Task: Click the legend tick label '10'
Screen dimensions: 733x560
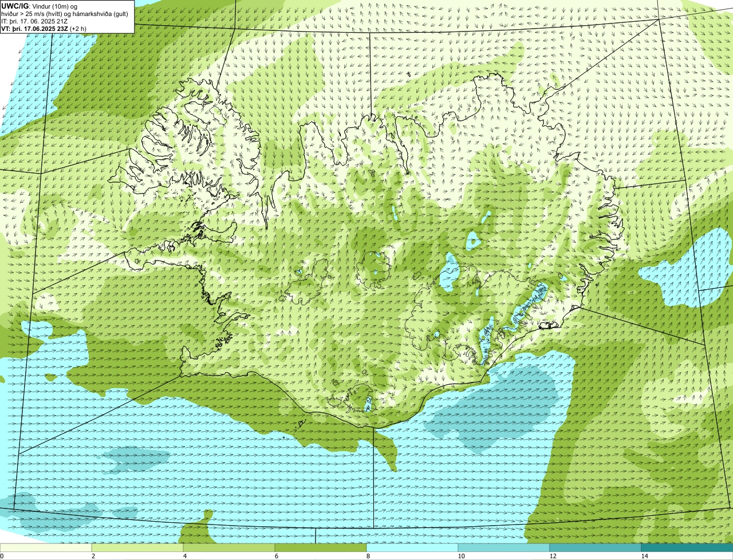Action: pos(460,556)
